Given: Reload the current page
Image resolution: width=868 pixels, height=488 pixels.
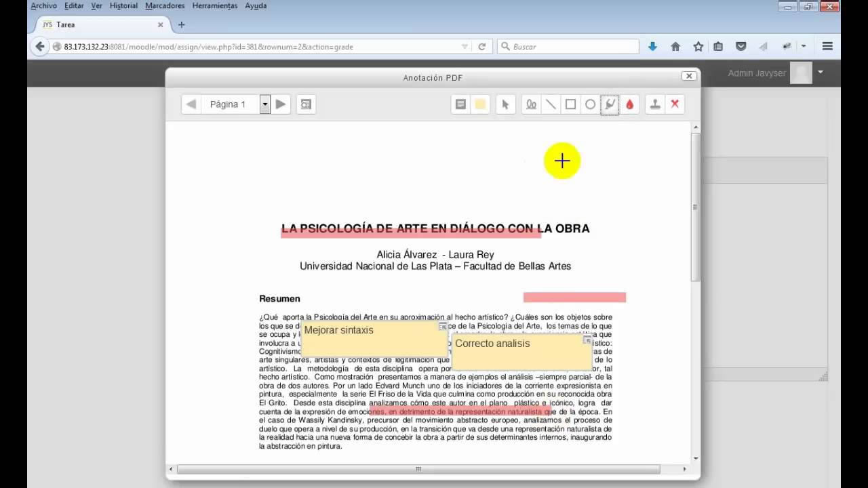Looking at the screenshot, I should click(482, 47).
